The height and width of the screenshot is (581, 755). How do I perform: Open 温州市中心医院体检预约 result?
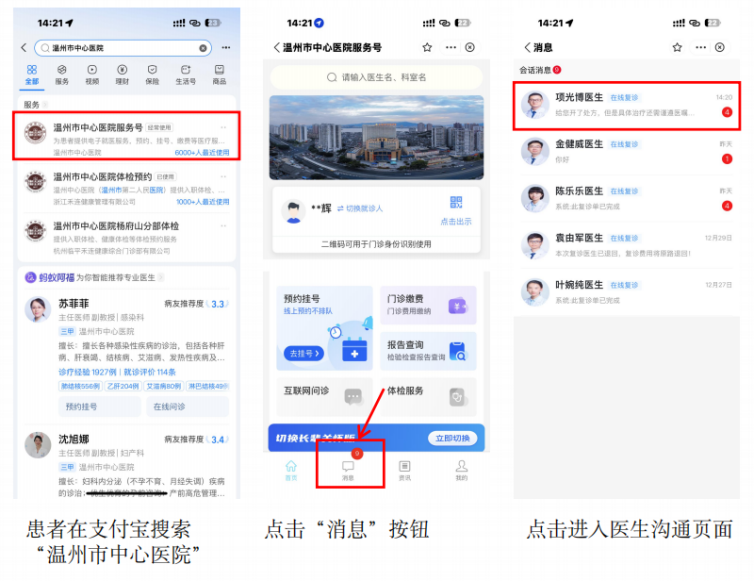click(x=126, y=189)
